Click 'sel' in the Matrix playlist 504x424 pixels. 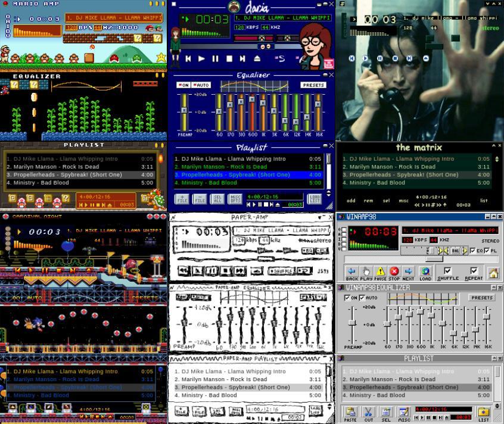386,201
